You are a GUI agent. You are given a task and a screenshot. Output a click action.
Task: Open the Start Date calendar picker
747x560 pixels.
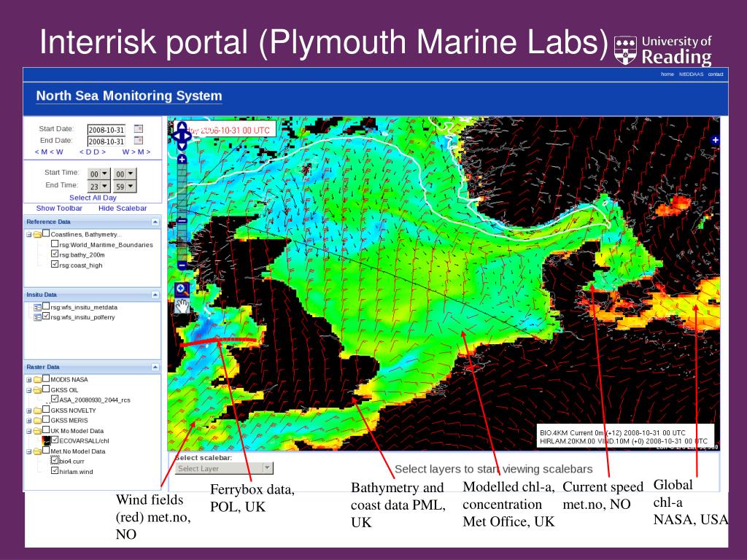coord(138,128)
